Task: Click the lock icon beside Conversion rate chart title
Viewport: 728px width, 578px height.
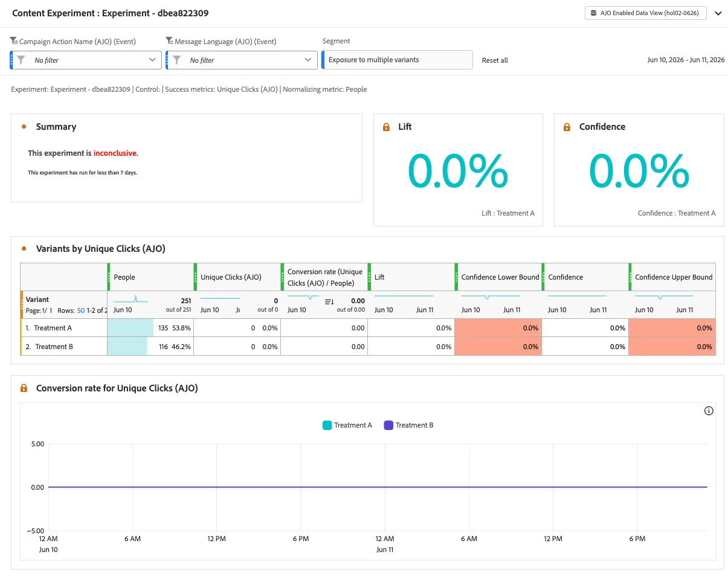Action: (24, 388)
